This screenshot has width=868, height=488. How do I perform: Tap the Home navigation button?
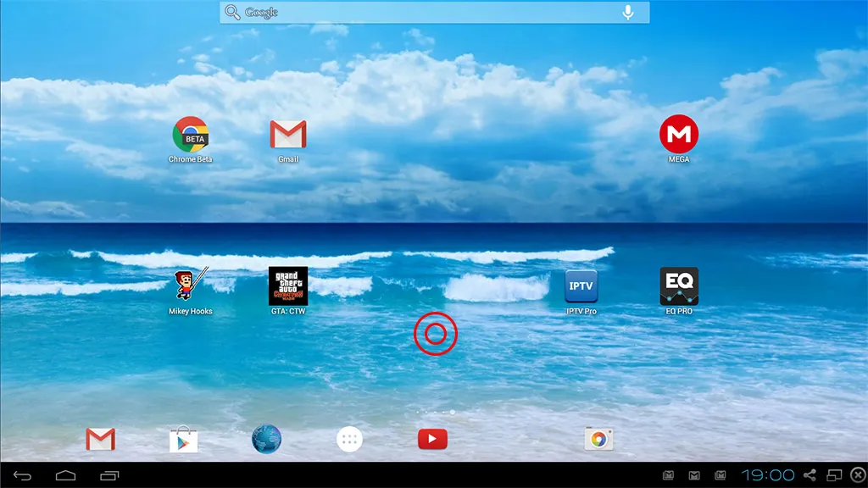pyautogui.click(x=66, y=475)
